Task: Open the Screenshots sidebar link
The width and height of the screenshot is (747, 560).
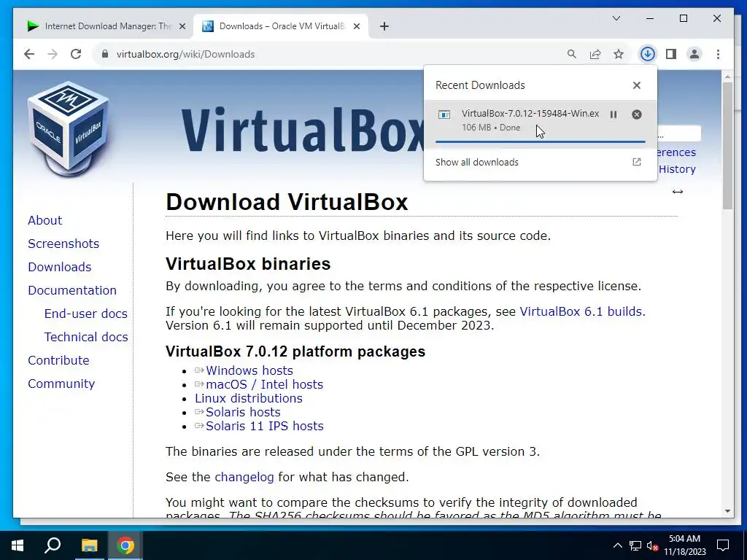Action: (x=63, y=244)
